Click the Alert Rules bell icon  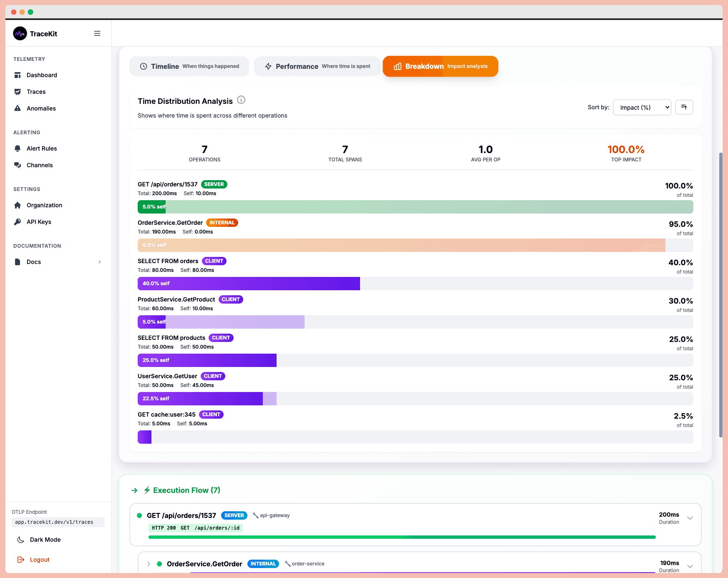point(18,148)
